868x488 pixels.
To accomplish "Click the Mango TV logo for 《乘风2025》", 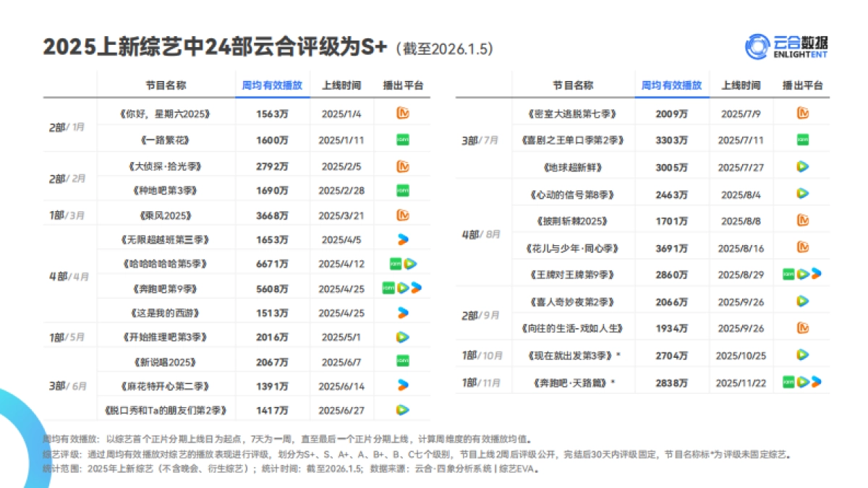I will click(403, 214).
